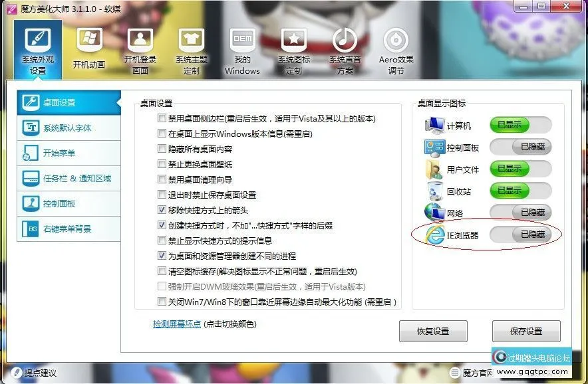Check 清空图标缓存 option
The height and width of the screenshot is (384, 588).
pyautogui.click(x=162, y=271)
